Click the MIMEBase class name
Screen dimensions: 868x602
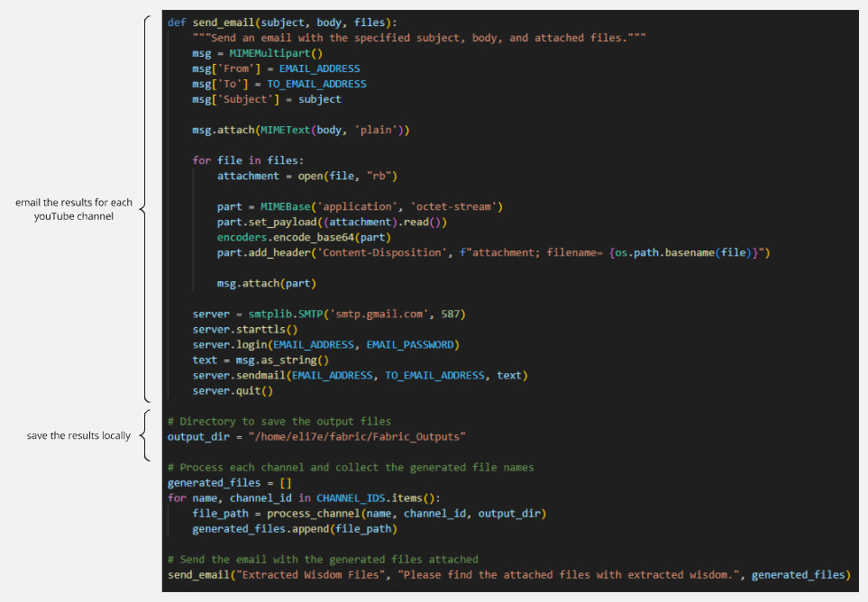[285, 206]
